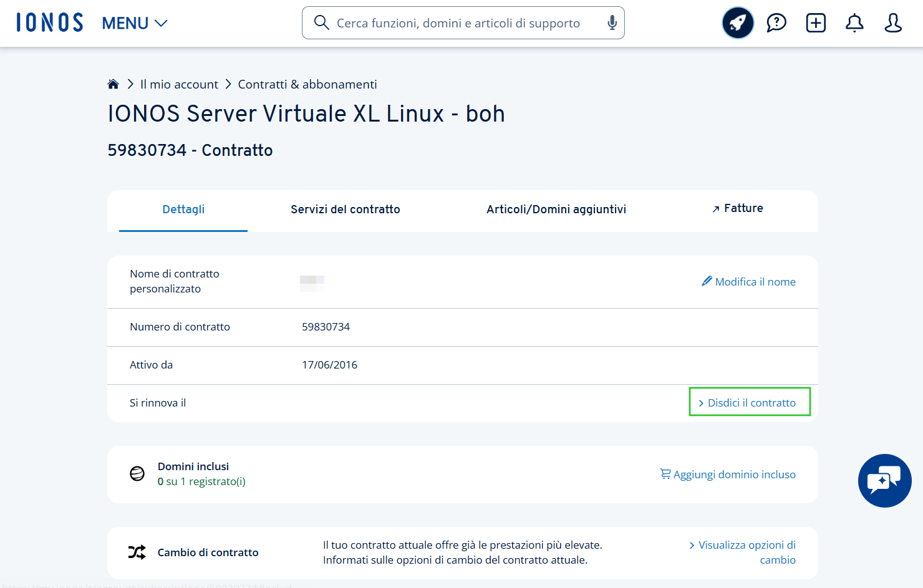Open 'Contratti & abbonamenti' breadcrumb link

point(307,84)
